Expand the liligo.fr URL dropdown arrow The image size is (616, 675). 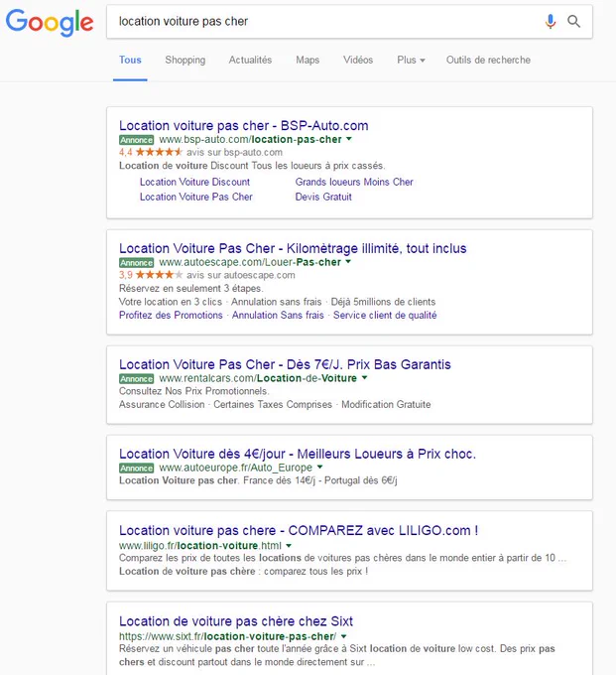(289, 545)
